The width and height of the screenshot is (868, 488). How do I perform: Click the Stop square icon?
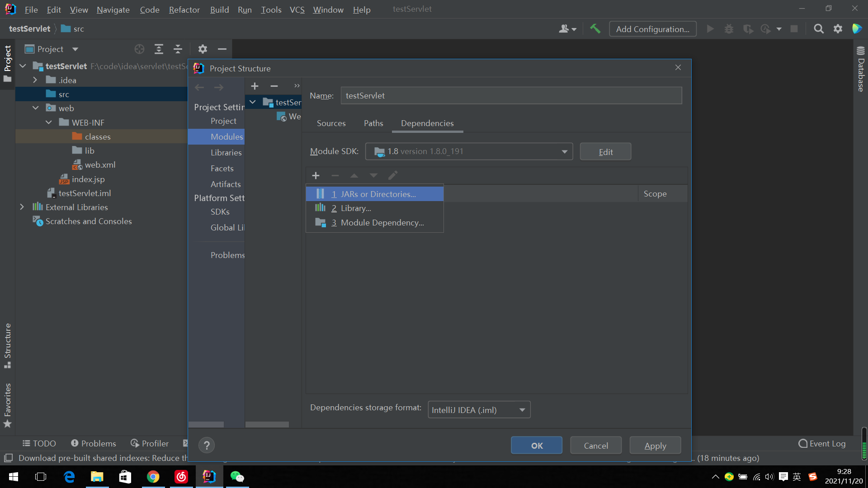[x=794, y=29]
